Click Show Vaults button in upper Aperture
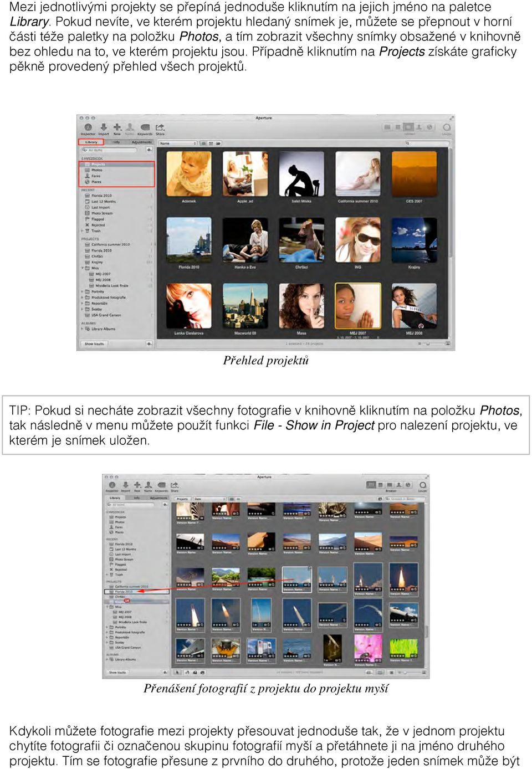The width and height of the screenshot is (532, 769). [x=94, y=344]
